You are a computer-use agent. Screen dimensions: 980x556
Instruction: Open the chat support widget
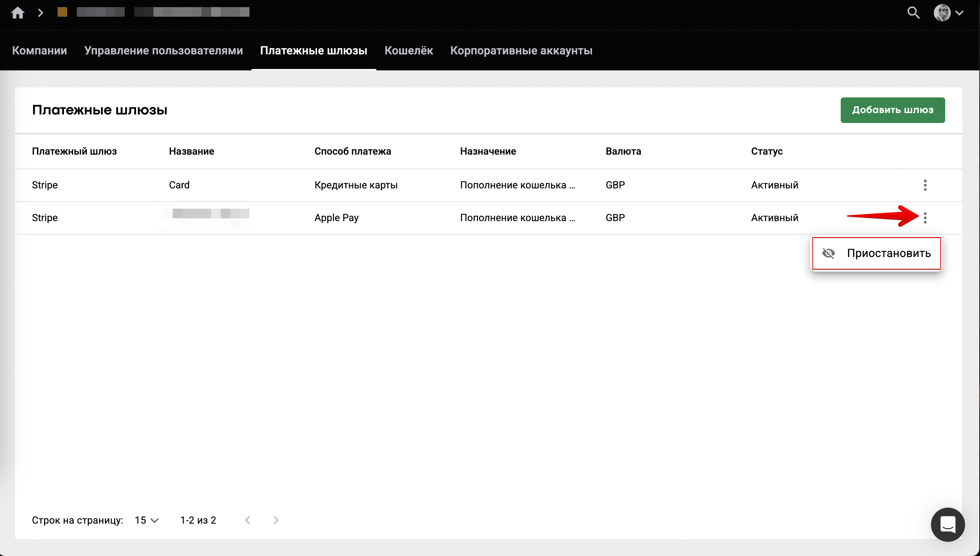coord(948,524)
